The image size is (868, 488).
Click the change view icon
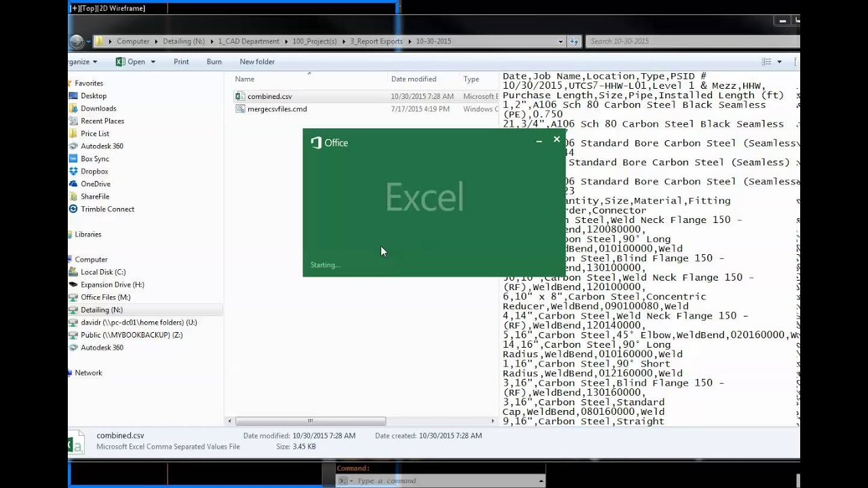(x=766, y=62)
